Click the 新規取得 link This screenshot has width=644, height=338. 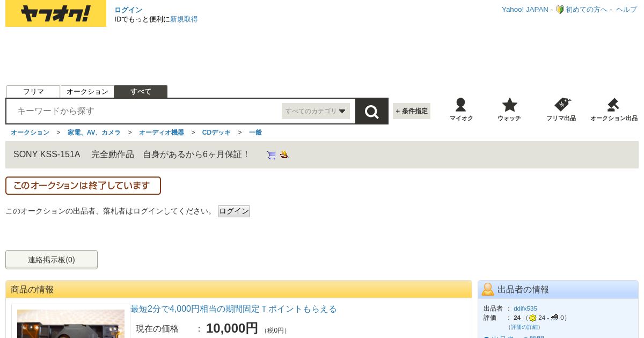[184, 19]
